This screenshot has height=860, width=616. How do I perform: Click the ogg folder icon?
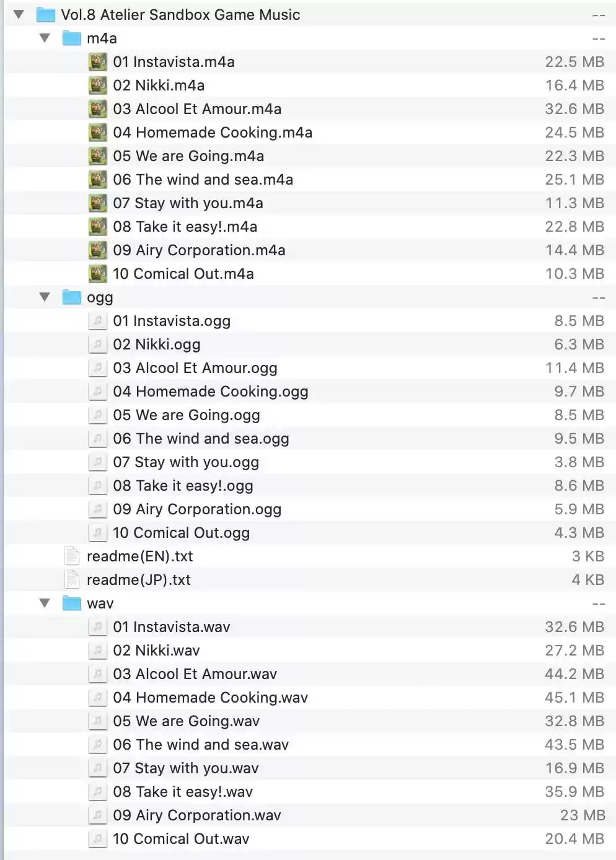click(x=72, y=297)
